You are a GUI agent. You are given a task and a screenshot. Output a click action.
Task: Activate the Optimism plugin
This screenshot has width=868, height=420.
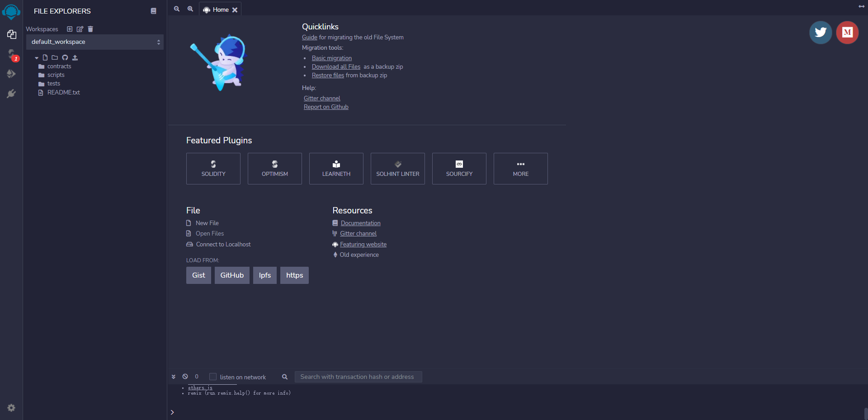point(275,169)
